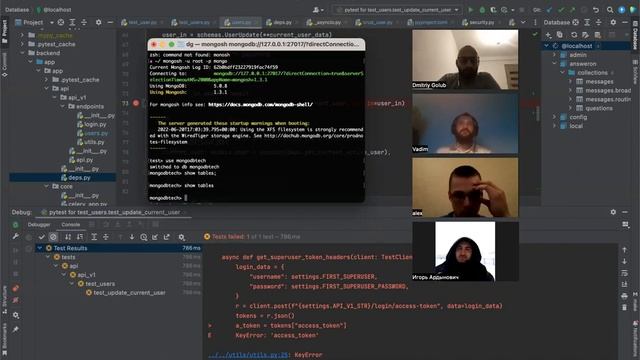The width and height of the screenshot is (640, 360).
Task: Run with coverage from the top toolbar
Action: click(x=493, y=9)
